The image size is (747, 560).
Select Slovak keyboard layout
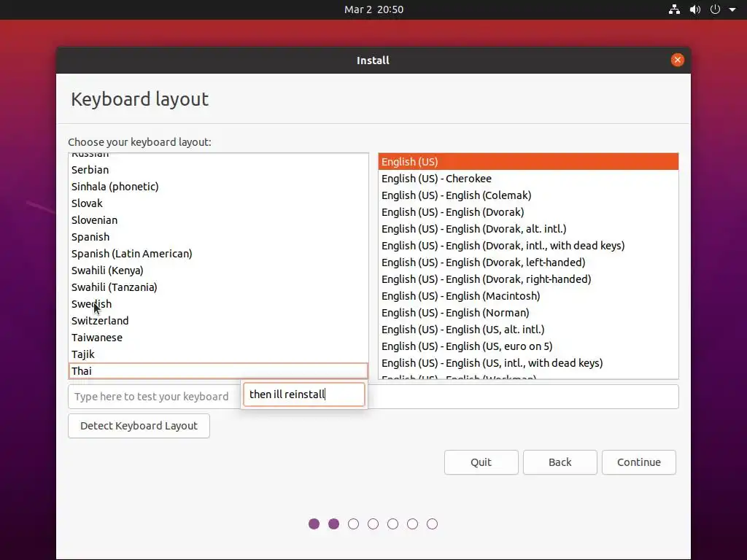(x=218, y=203)
